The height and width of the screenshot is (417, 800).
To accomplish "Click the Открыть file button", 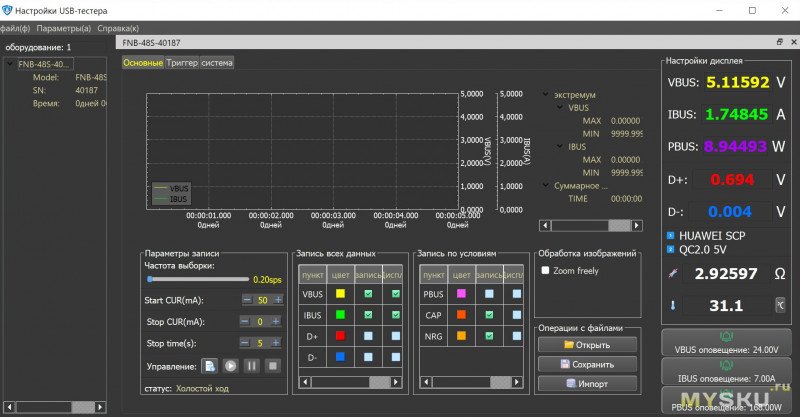I will click(x=587, y=345).
